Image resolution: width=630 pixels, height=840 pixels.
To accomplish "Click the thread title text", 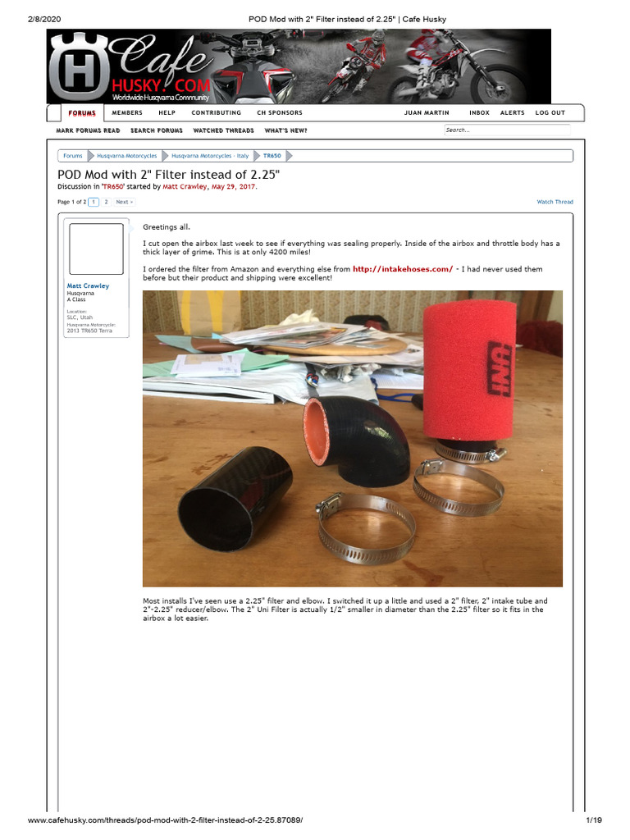I will tap(169, 175).
